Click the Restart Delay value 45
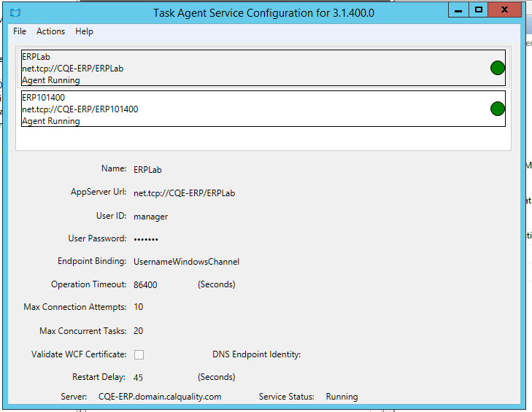Viewport: 532px width, 412px height. [x=138, y=378]
